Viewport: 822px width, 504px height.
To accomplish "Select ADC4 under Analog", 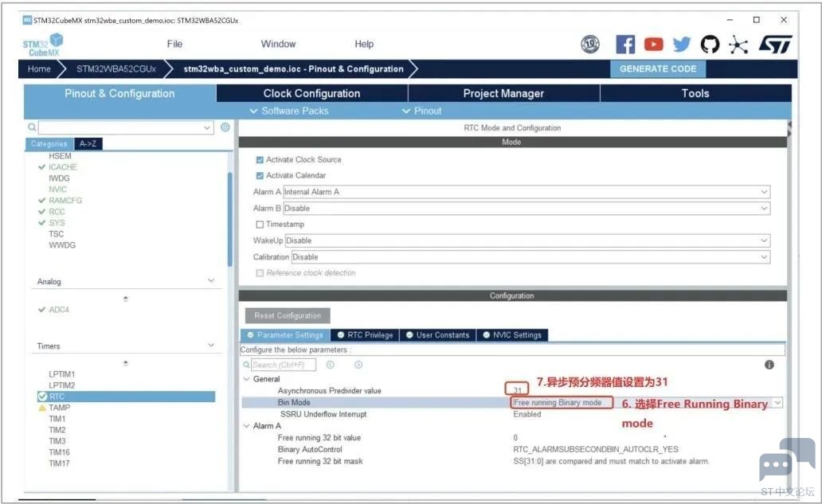I will (x=59, y=310).
